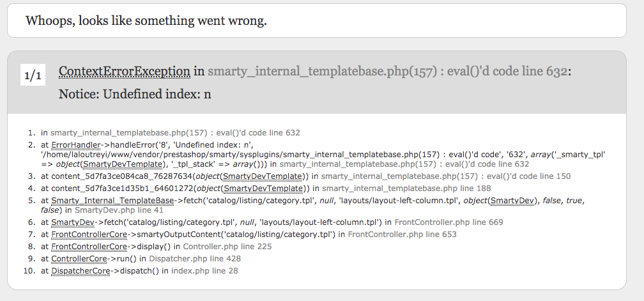Click FrontControllerCore before display()
Screen dimensions: 644x301
tap(89, 247)
